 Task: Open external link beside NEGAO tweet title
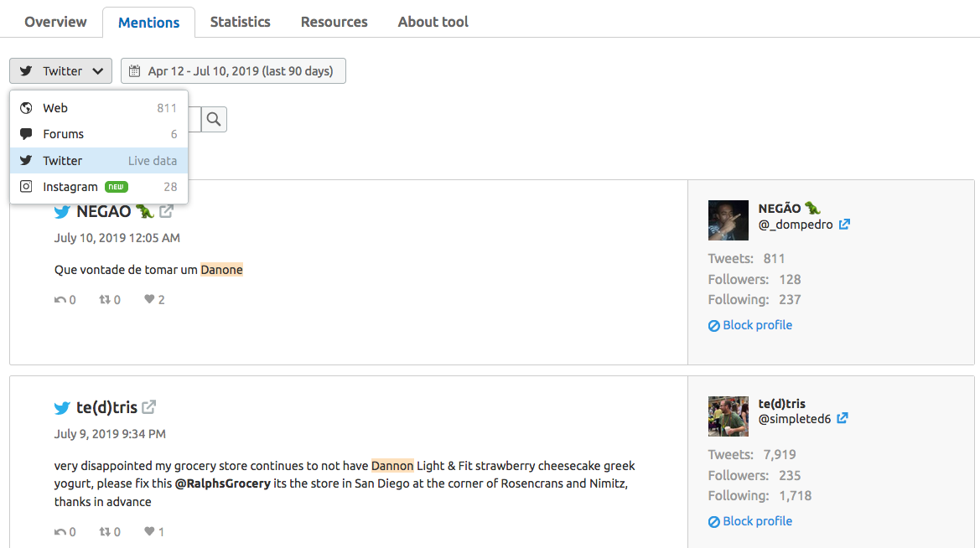coord(167,211)
